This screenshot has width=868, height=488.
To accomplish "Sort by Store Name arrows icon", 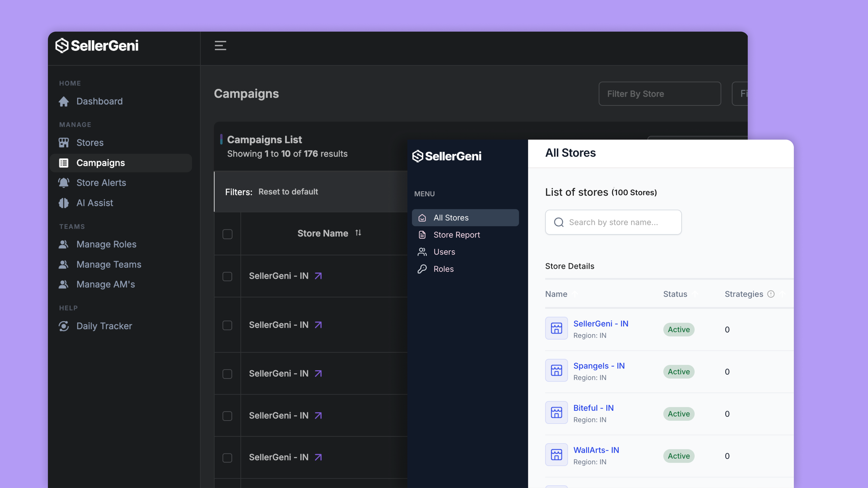I will point(358,233).
